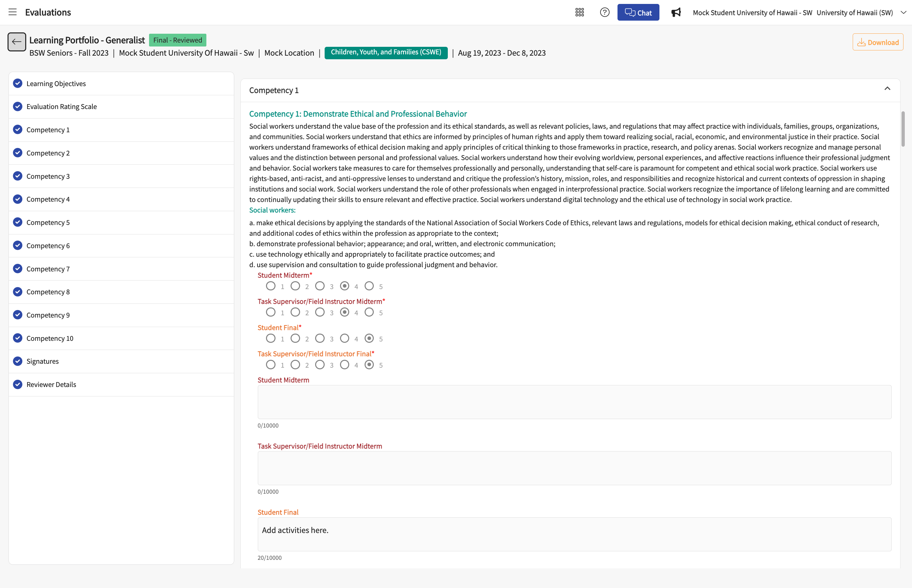Open the apps grid launcher icon

579,12
